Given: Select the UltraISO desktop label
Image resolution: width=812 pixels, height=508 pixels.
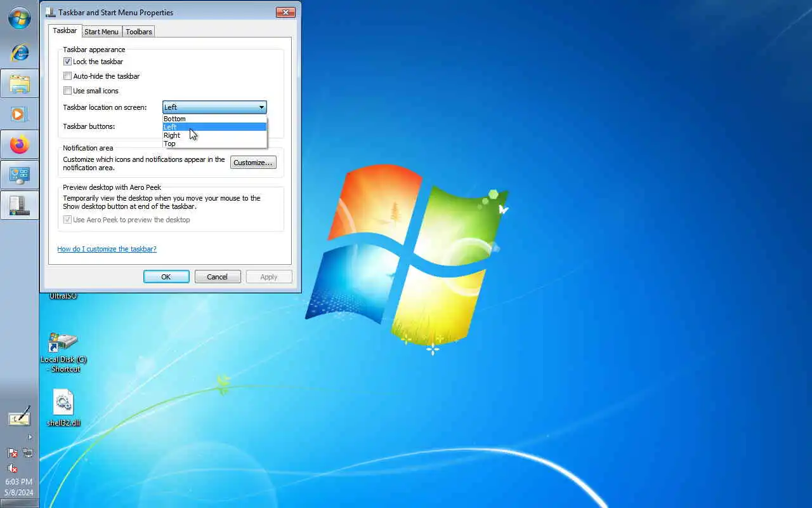Looking at the screenshot, I should coord(63,296).
